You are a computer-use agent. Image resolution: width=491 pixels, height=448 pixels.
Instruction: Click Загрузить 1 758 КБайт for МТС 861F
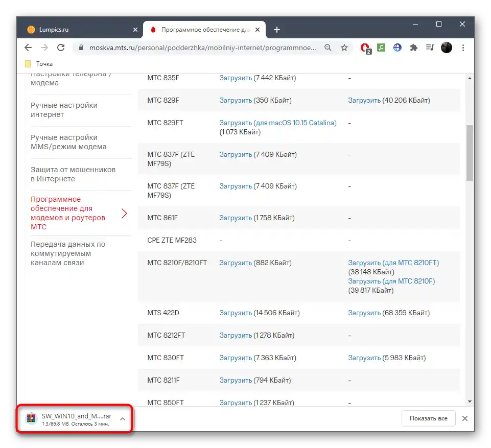click(236, 218)
